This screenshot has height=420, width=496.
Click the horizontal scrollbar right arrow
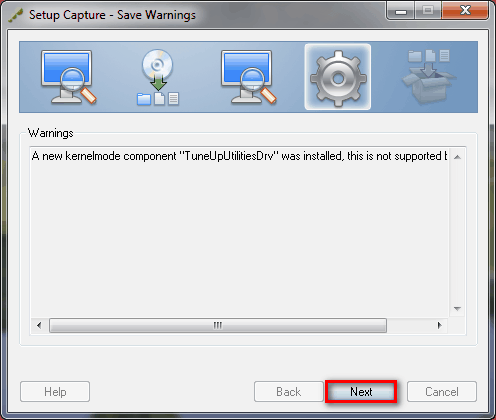(x=439, y=325)
